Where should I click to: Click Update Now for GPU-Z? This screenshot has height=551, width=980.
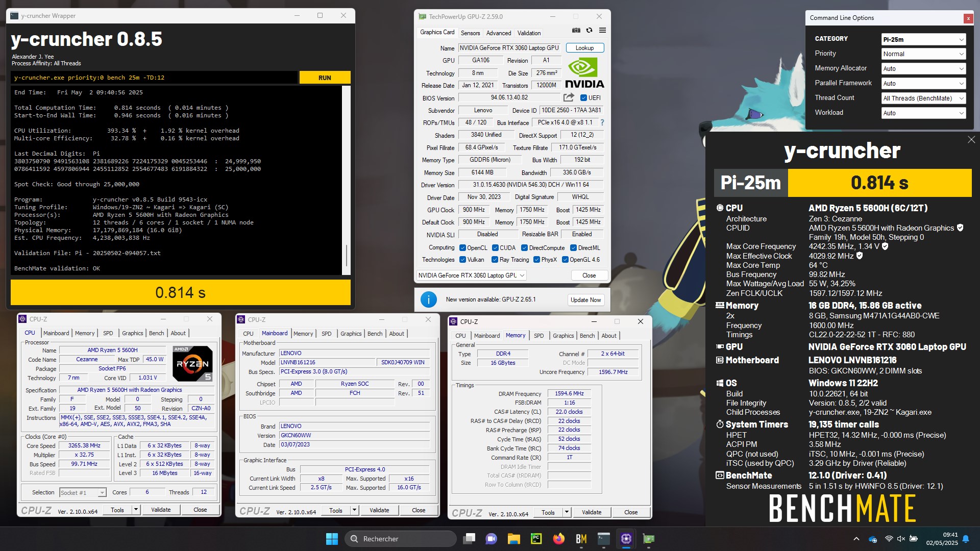(x=585, y=300)
